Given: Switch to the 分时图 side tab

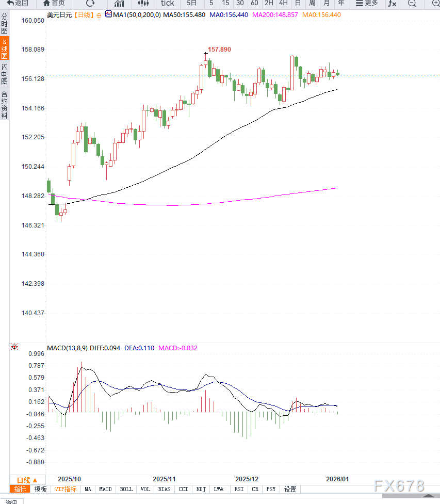Looking at the screenshot, I should click(x=5, y=24).
